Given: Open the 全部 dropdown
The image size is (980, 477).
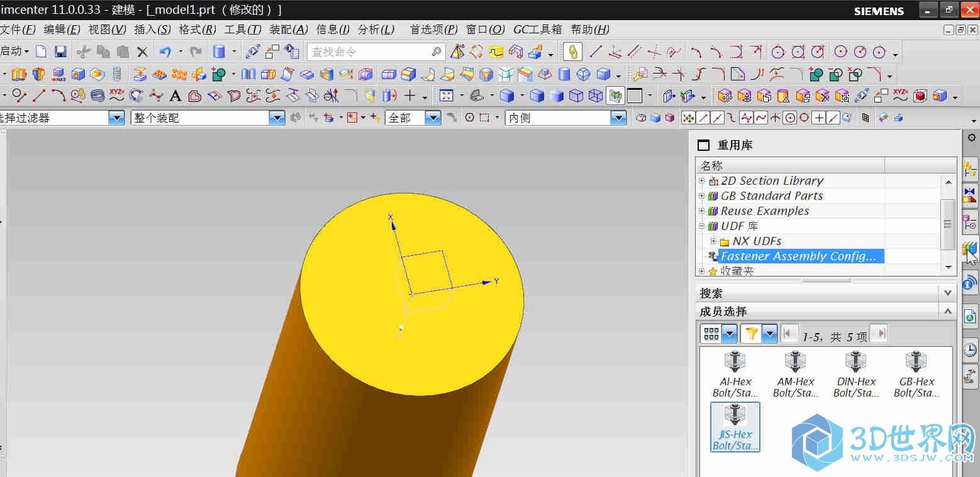Looking at the screenshot, I should (x=433, y=118).
